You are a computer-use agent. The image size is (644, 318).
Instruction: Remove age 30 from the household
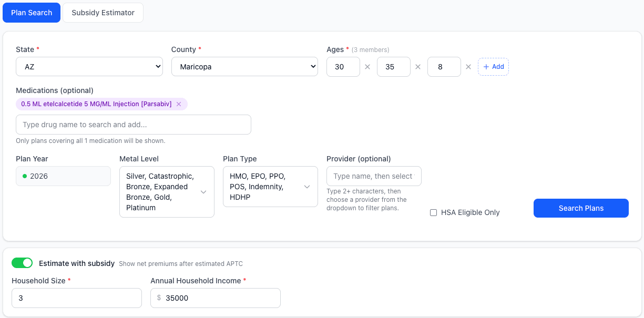[x=367, y=67]
